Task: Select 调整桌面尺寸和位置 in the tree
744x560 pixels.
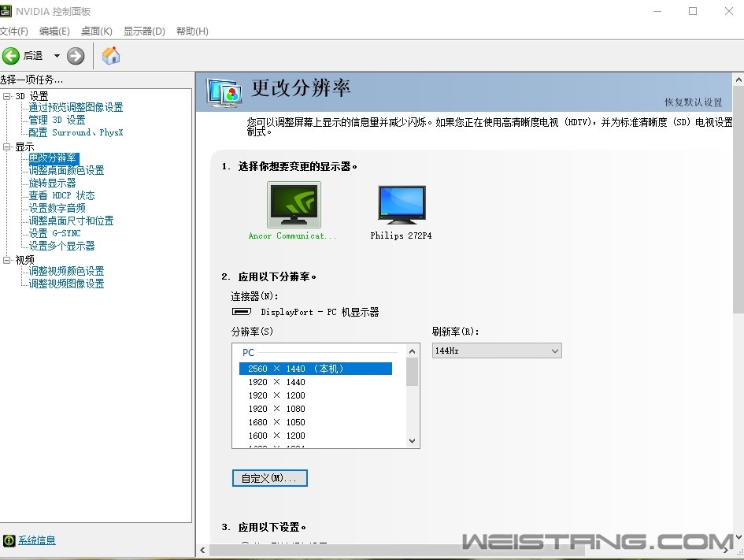Action: pos(71,221)
